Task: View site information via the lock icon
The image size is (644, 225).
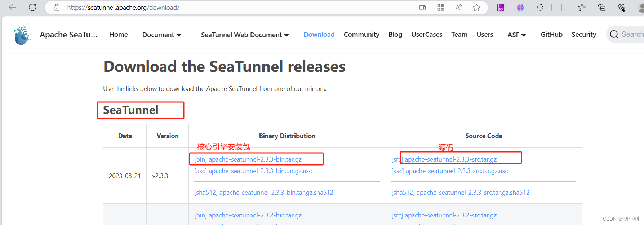Action: pyautogui.click(x=57, y=8)
